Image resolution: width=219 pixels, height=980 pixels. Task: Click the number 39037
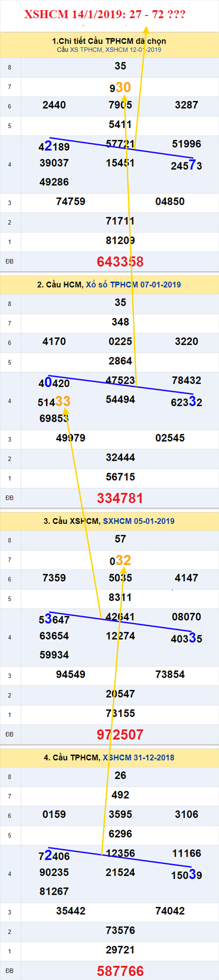pos(54,163)
